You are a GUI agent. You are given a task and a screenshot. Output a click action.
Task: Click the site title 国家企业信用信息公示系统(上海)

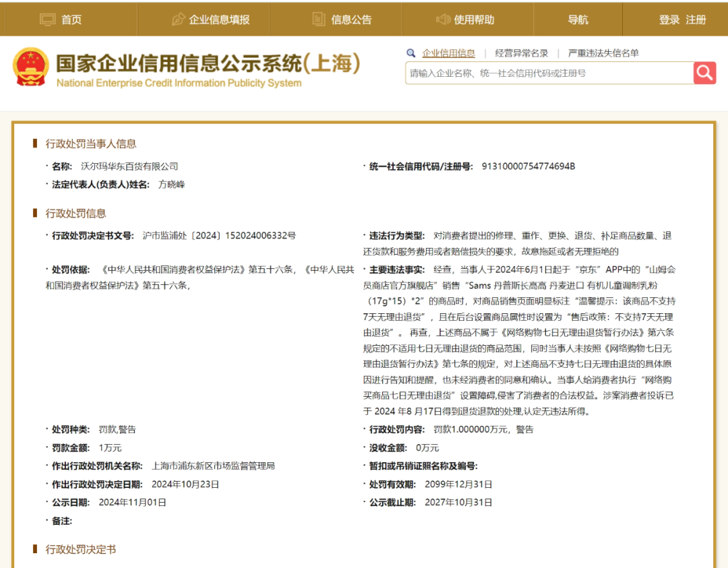208,63
